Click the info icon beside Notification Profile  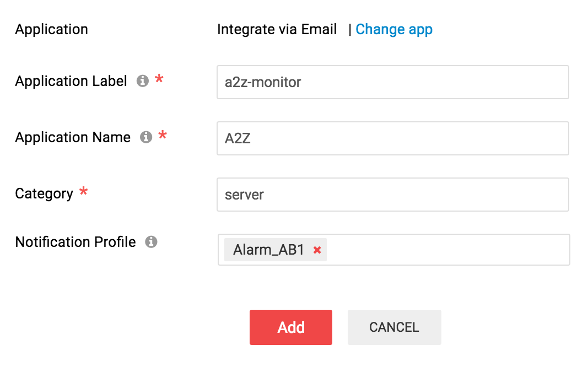click(x=151, y=241)
